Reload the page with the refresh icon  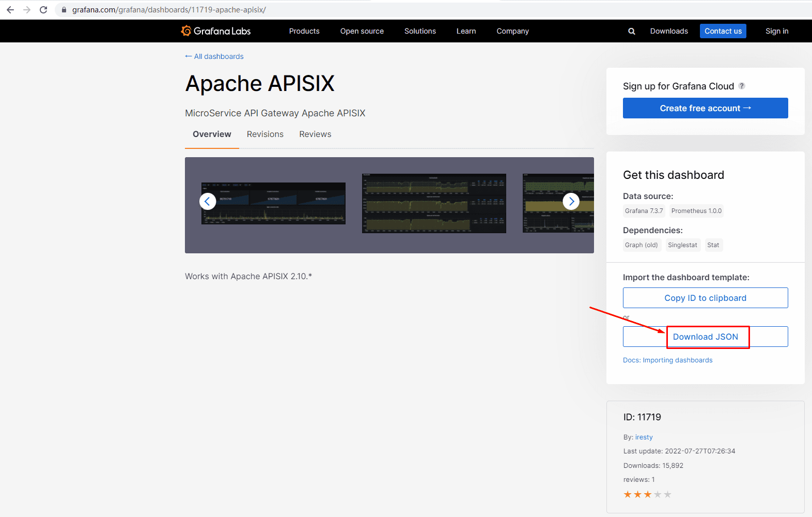click(43, 10)
